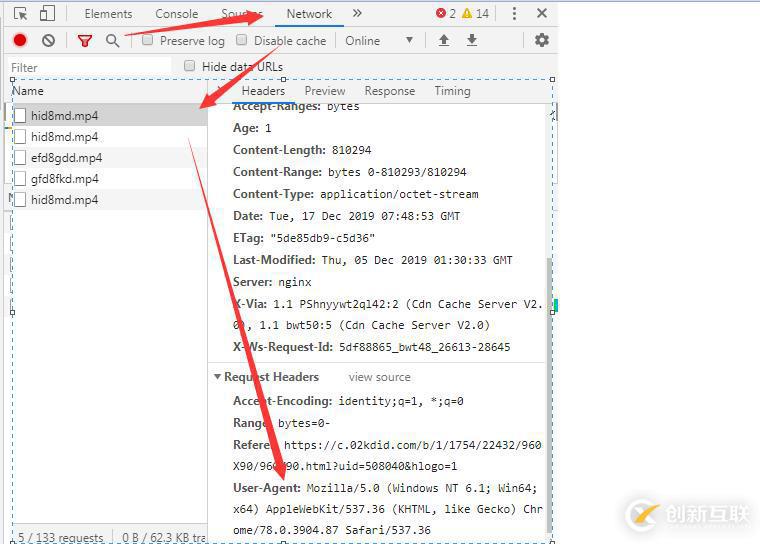The width and height of the screenshot is (760, 544).
Task: Click the X-Ws-Request-Id value
Action: [424, 347]
